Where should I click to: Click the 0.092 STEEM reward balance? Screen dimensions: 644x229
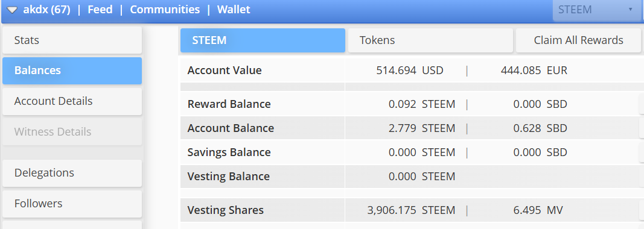coord(422,104)
